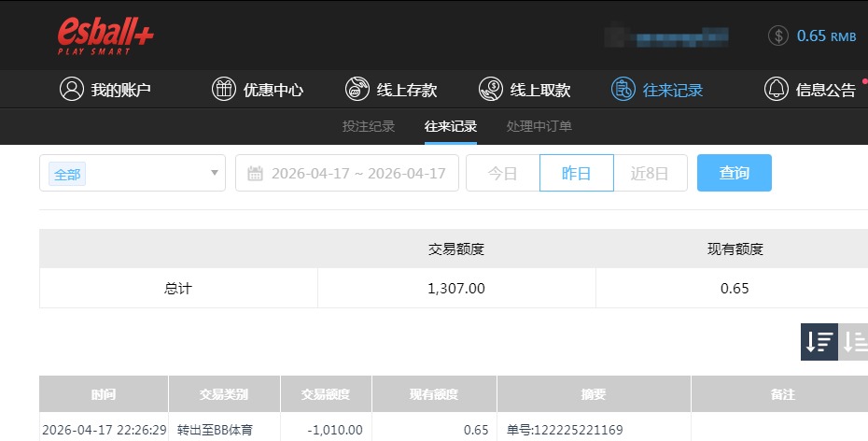The image size is (868, 441).
Task: Select the 往来记录 sub-tab
Action: pos(451,126)
